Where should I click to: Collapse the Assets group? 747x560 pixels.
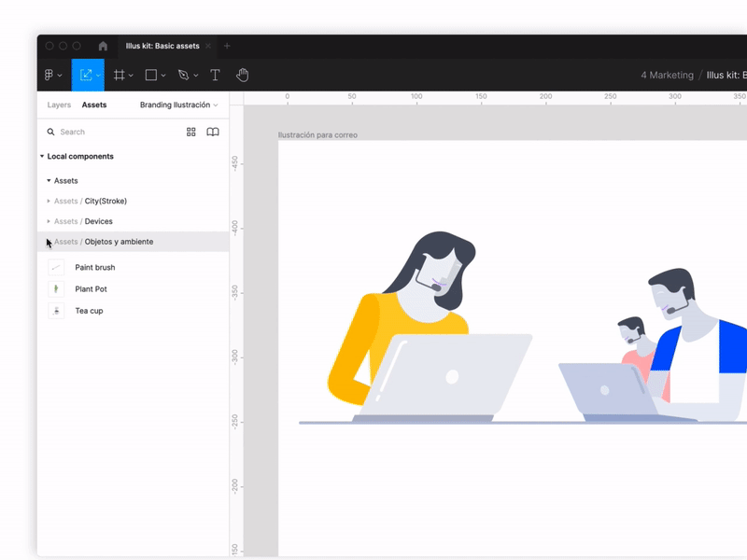point(49,180)
